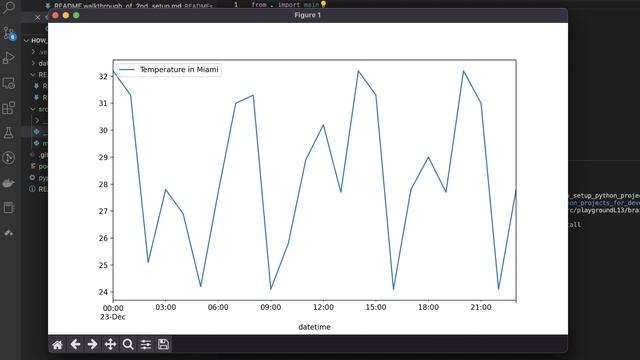Click the 23-Dec date label under 00:00
The image size is (640, 360).
tap(113, 317)
